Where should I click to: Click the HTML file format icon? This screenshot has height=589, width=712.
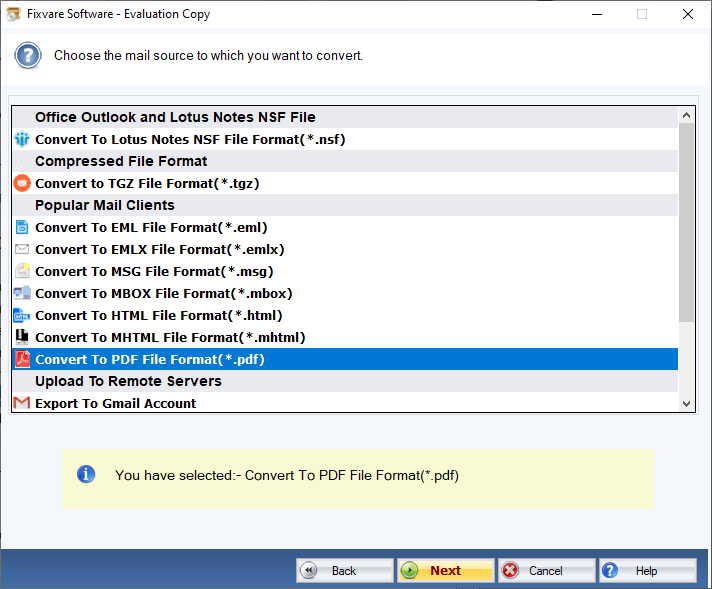coord(22,315)
